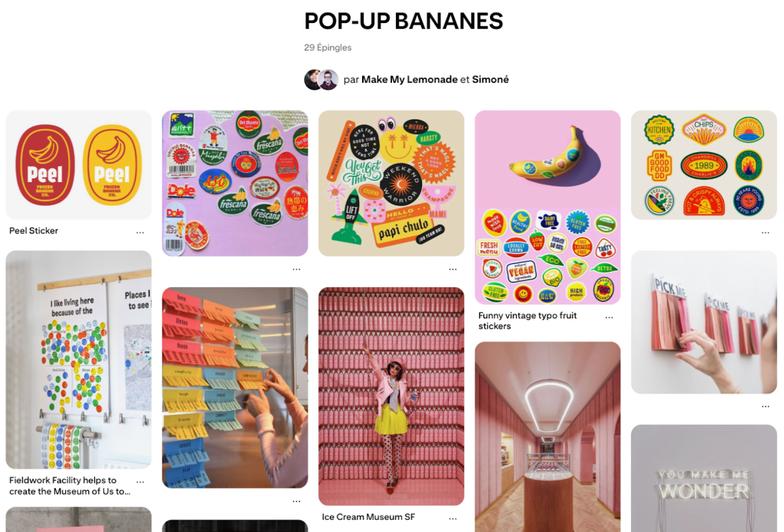Open Make My Lemonade profile link
Image resolution: width=784 pixels, height=532 pixels.
coord(410,80)
